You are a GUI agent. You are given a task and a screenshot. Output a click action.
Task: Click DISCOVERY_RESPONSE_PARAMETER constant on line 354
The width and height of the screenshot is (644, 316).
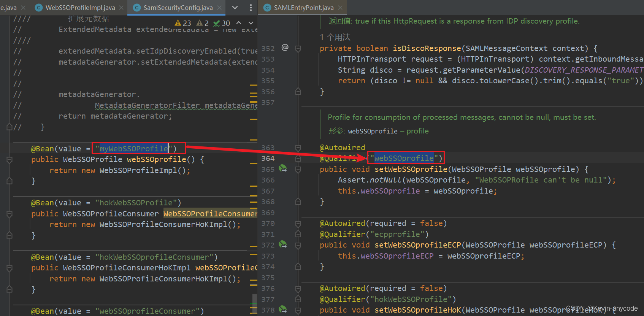pos(584,70)
